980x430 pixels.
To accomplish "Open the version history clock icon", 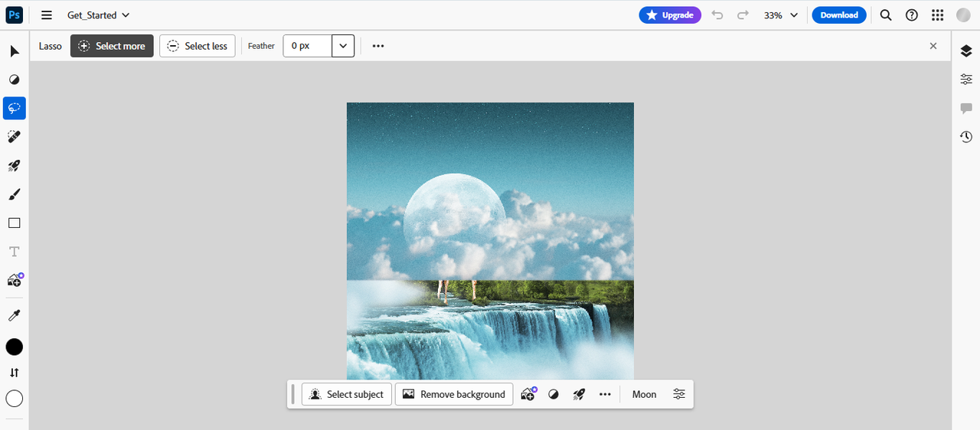I will click(966, 137).
